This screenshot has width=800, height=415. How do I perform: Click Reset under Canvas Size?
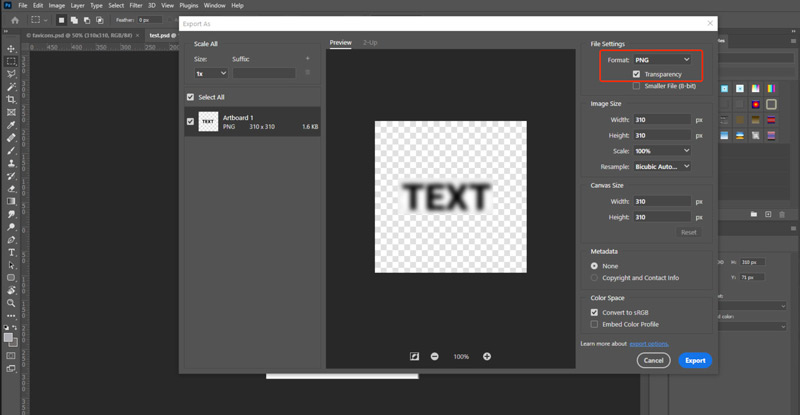pos(688,232)
